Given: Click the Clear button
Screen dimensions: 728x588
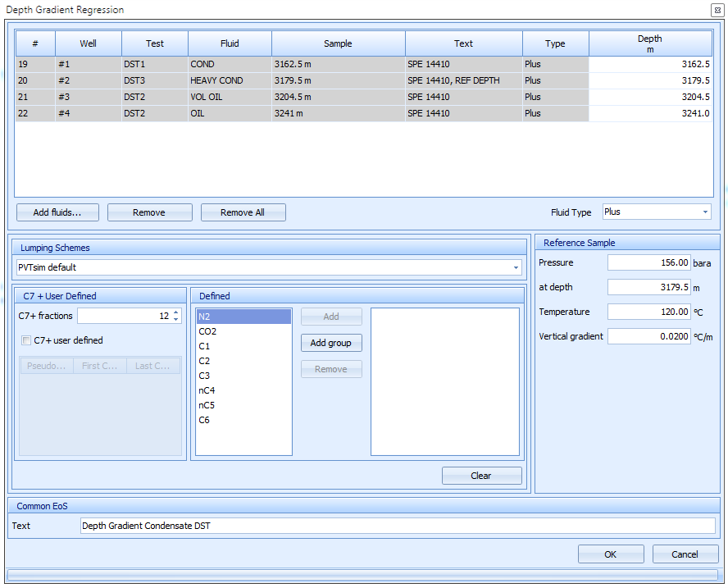Looking at the screenshot, I should 481,476.
